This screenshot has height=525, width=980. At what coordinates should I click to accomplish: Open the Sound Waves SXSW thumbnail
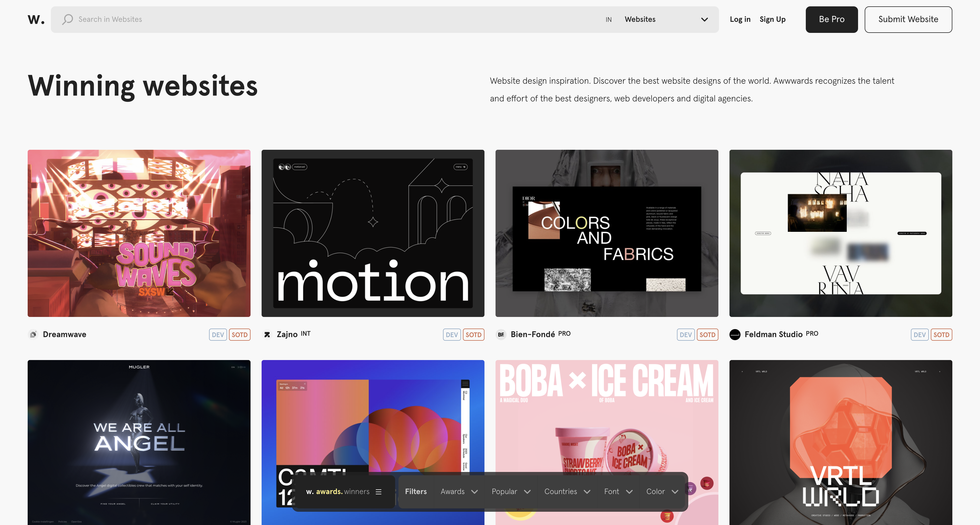[x=139, y=233]
